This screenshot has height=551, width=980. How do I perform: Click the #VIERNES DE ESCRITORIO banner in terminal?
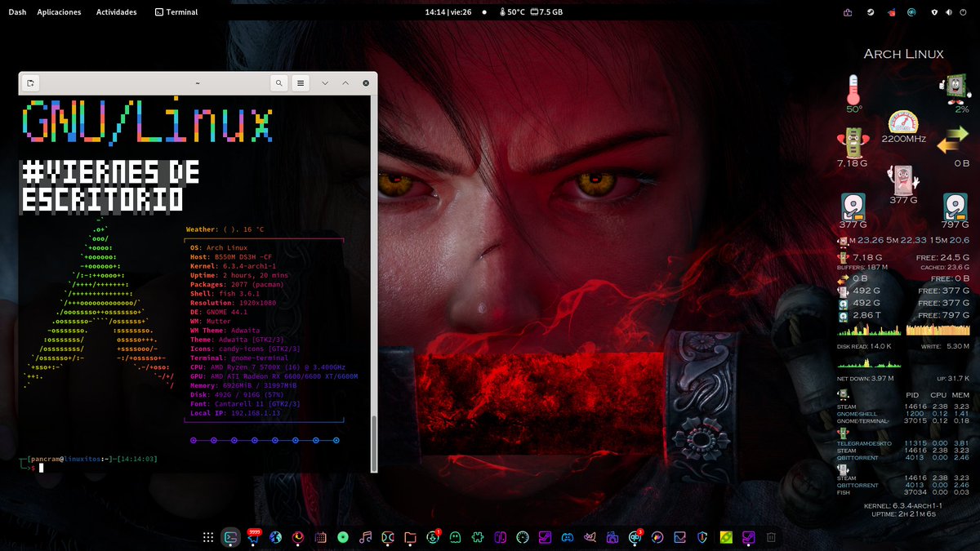click(110, 186)
